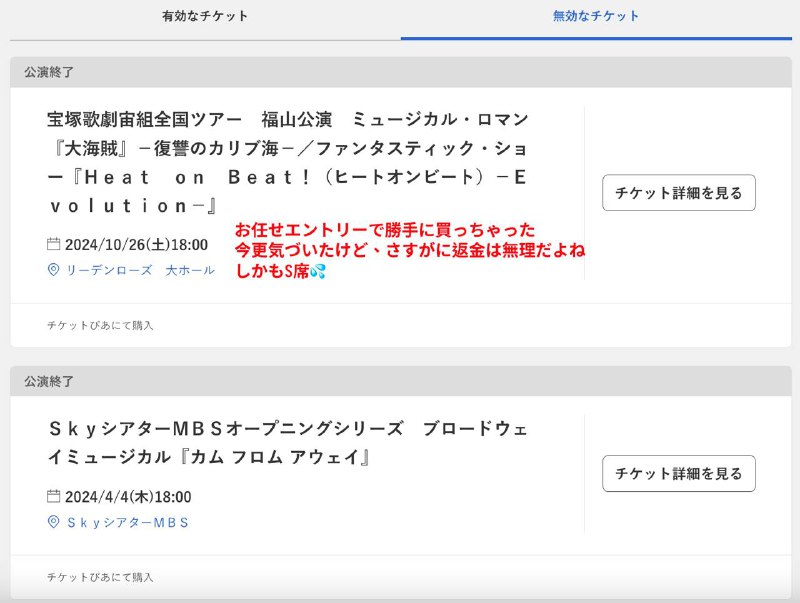The height and width of the screenshot is (603, 800).
Task: Switch to the 有効なチケット tab
Action: click(202, 15)
